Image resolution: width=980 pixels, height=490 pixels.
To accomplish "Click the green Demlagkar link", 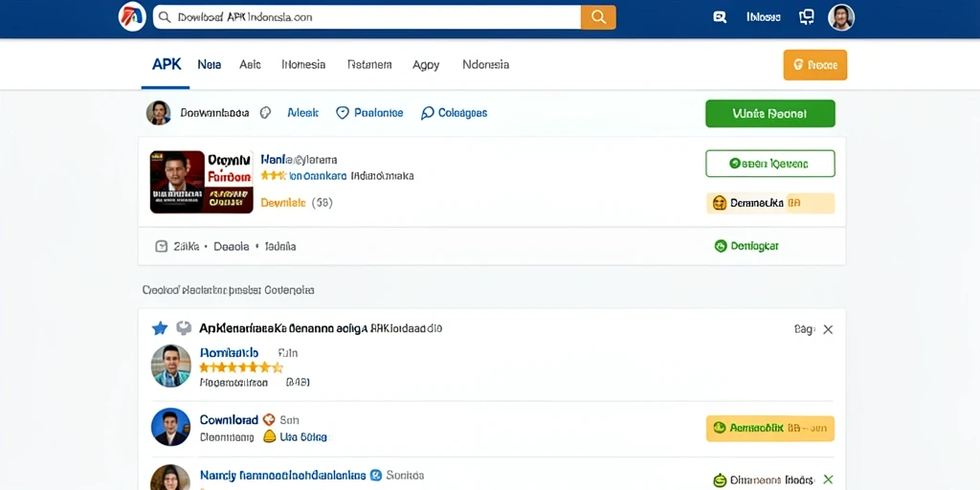I will pos(754,246).
